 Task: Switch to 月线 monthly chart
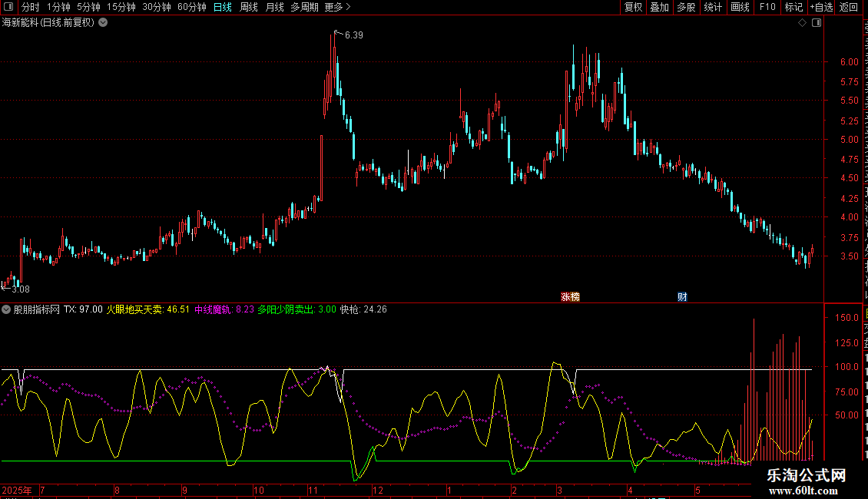274,7
